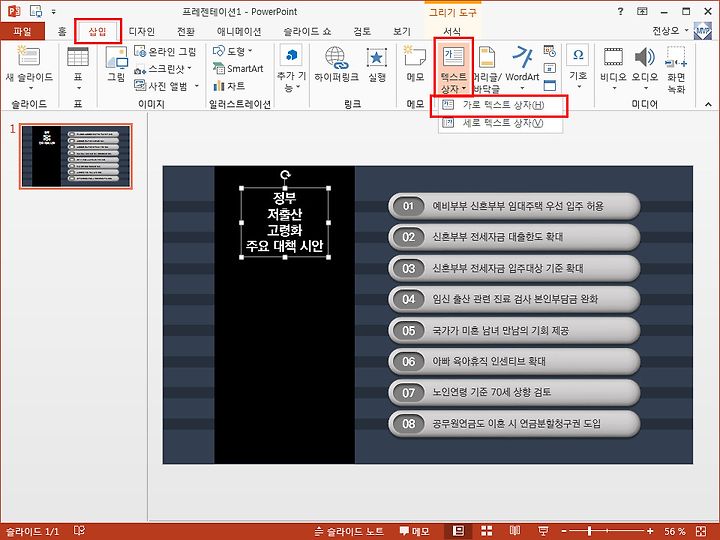
Task: Open Shapes (도형) gallery
Action: (x=232, y=51)
